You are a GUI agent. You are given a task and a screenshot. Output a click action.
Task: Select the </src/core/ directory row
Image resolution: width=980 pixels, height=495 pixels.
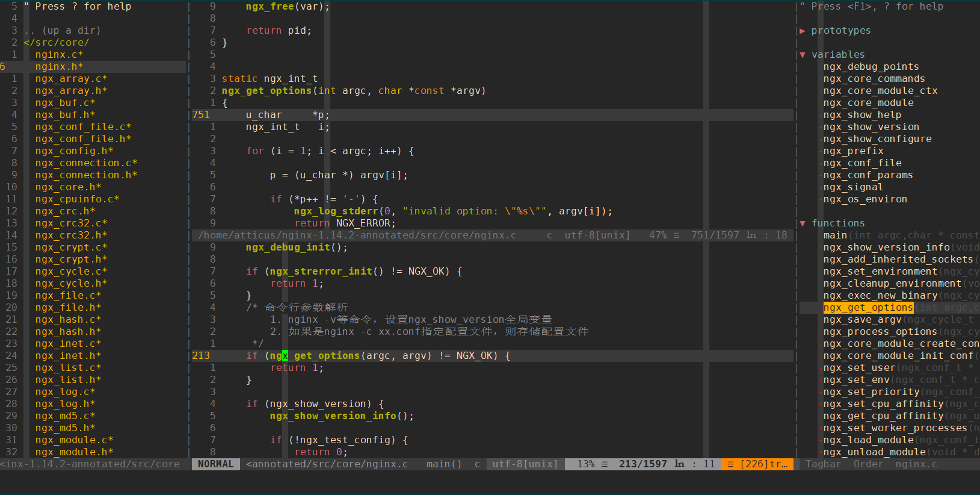(56, 43)
